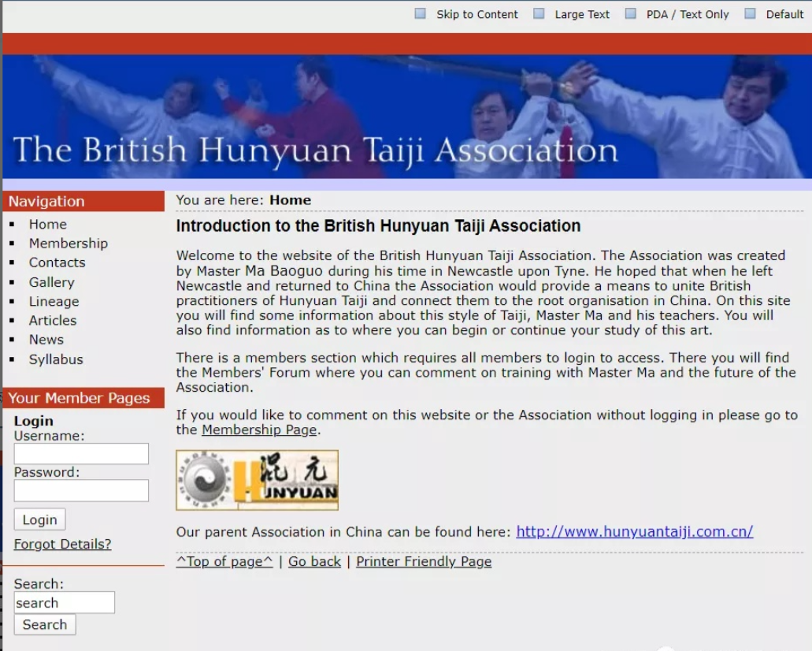Click the Go back link
This screenshot has width=812, height=651.
point(314,561)
